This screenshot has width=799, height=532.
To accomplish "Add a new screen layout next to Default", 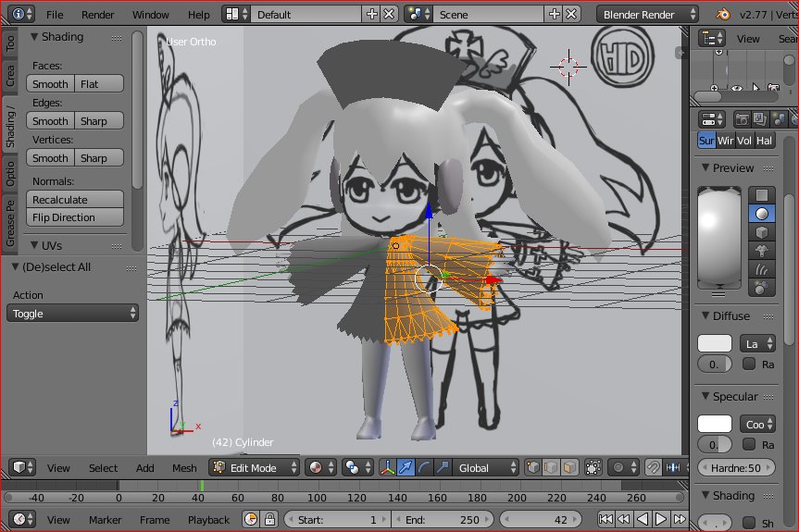I will [x=372, y=14].
